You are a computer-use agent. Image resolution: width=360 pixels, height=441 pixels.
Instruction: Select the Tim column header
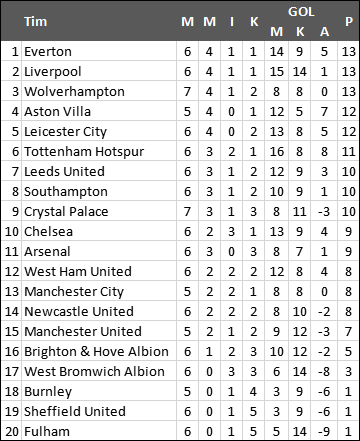click(x=36, y=22)
